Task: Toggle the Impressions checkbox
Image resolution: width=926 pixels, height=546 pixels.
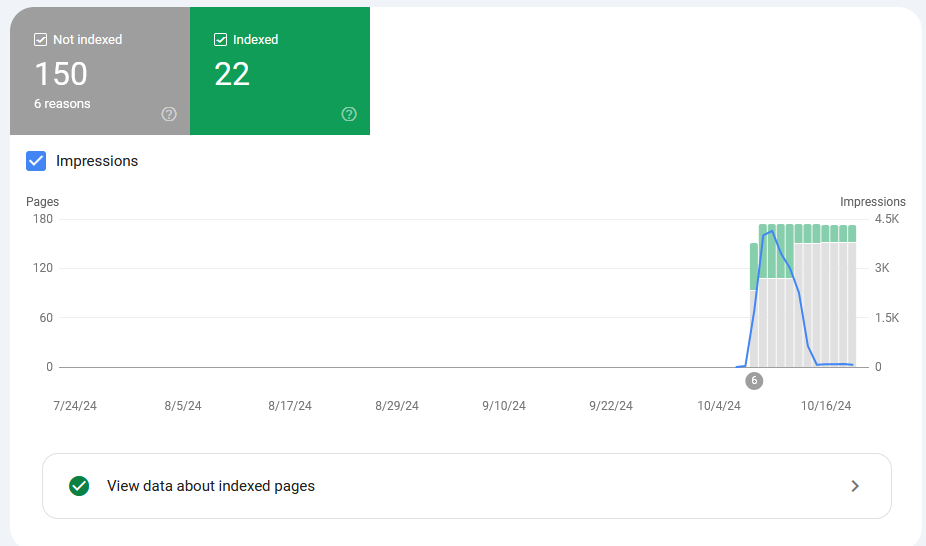Action: tap(36, 161)
